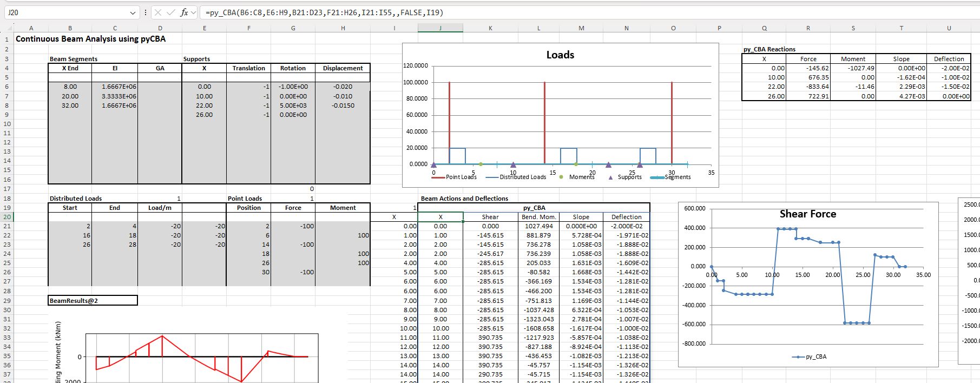Click the three-dot handle beside Name Box

(x=145, y=12)
